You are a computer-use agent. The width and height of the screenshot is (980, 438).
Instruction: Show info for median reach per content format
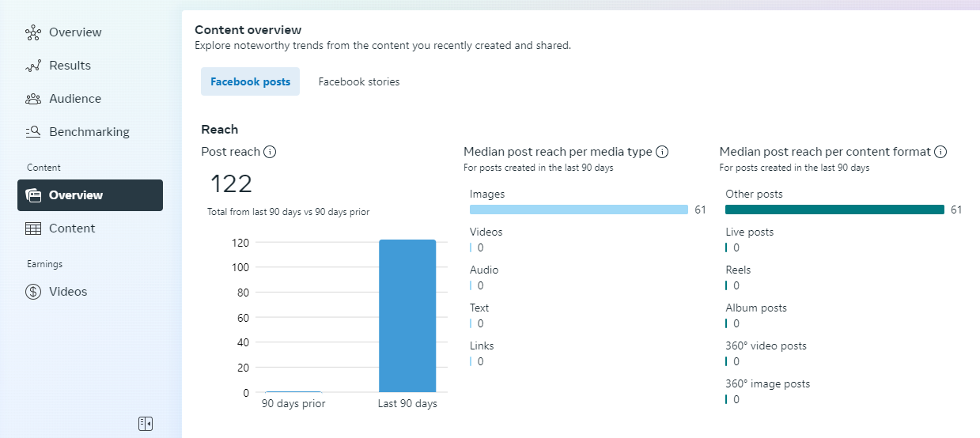[940, 152]
